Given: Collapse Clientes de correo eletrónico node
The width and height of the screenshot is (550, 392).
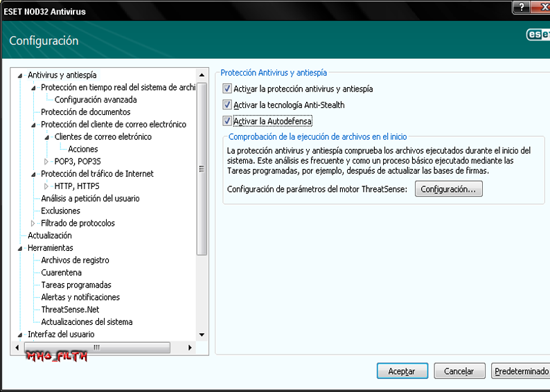Looking at the screenshot, I should tap(46, 137).
